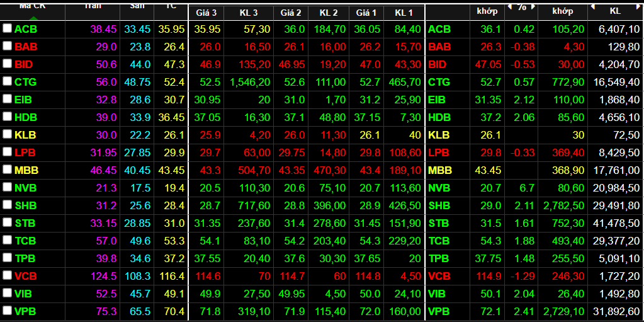The image size is (644, 322).
Task: Click the KL 1 column header
Action: pos(404,12)
